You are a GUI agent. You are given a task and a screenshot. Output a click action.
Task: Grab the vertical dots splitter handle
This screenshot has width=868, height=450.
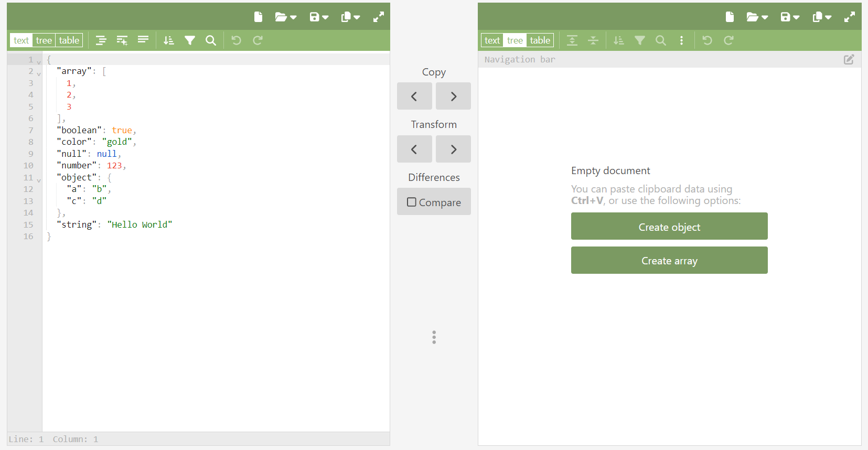434,337
